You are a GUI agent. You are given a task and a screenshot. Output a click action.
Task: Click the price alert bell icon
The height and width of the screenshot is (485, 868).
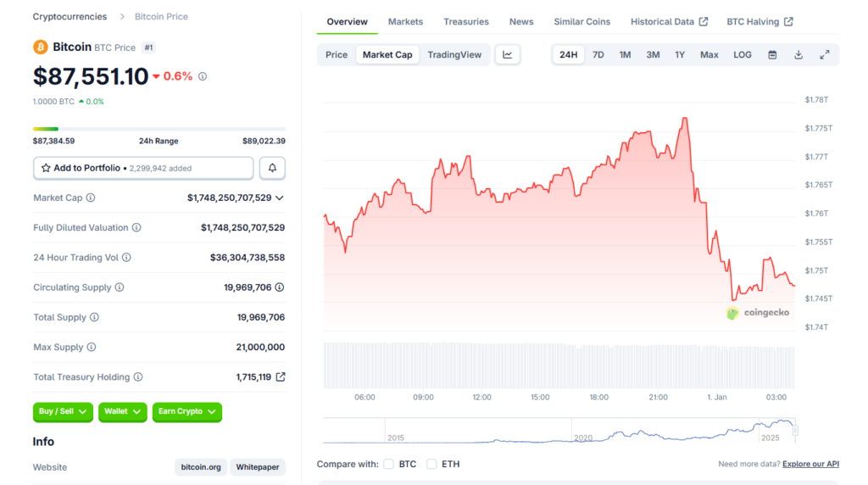272,168
